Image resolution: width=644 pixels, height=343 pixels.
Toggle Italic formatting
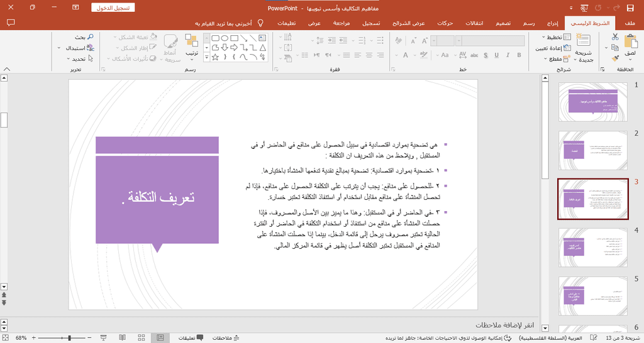[508, 55]
